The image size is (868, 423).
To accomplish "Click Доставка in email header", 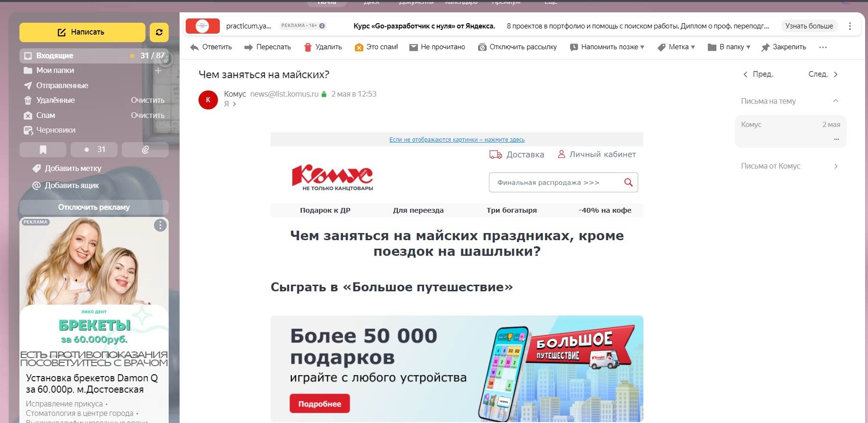I will click(517, 154).
